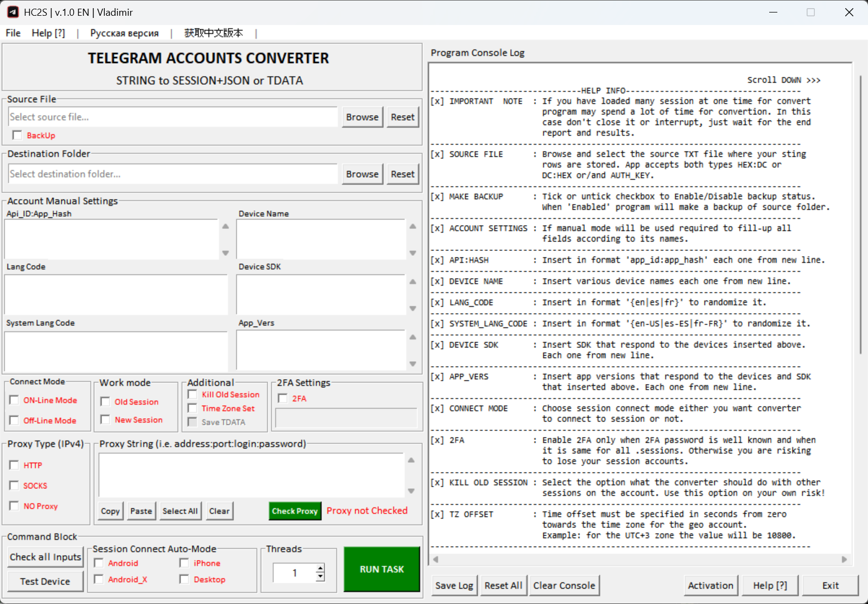Tick the 2FA checkbox
Image resolution: width=868 pixels, height=604 pixels.
tap(283, 398)
